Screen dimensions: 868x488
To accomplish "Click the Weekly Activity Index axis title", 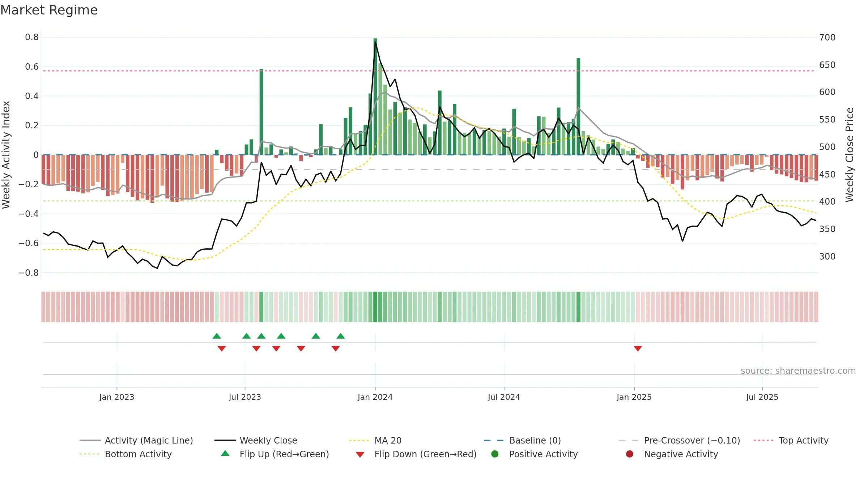I will click(x=6, y=155).
